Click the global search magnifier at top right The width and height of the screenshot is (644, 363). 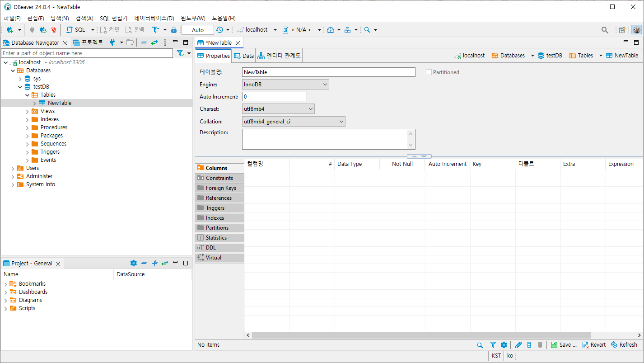tap(605, 30)
